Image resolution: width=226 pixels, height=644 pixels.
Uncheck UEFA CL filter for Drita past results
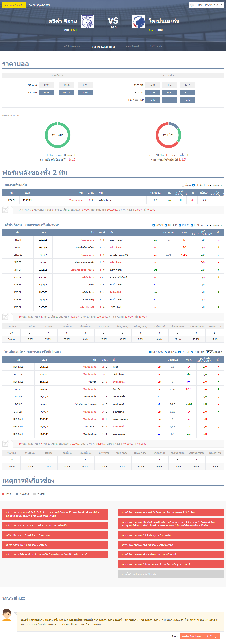coord(166,225)
